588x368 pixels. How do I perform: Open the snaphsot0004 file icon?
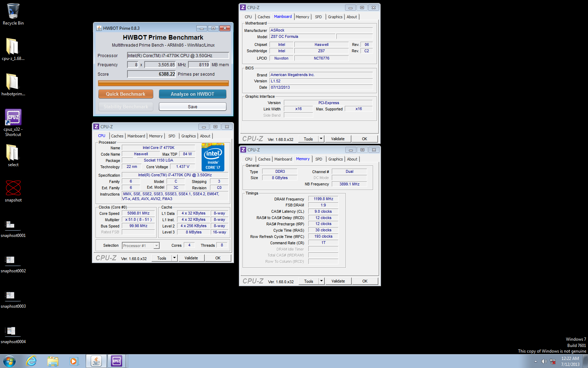tap(13, 334)
